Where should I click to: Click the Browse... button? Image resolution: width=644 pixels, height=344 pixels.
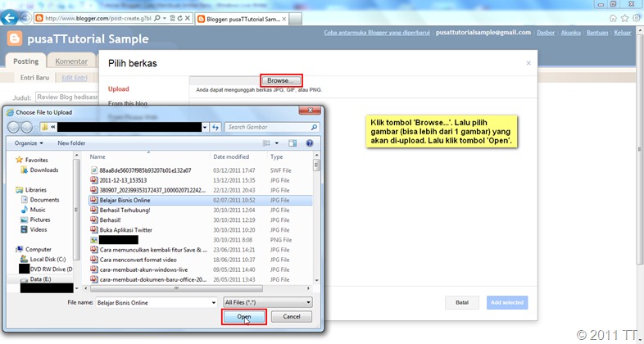(x=281, y=80)
